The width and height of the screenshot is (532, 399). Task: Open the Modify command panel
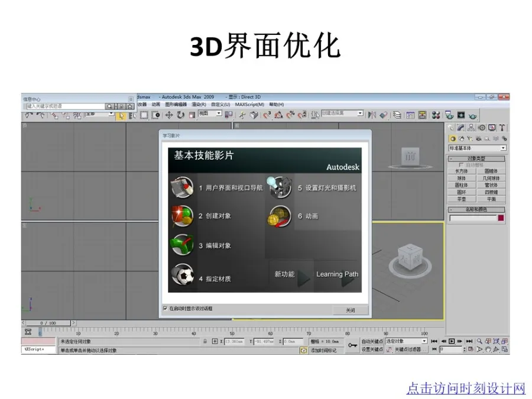pos(461,127)
